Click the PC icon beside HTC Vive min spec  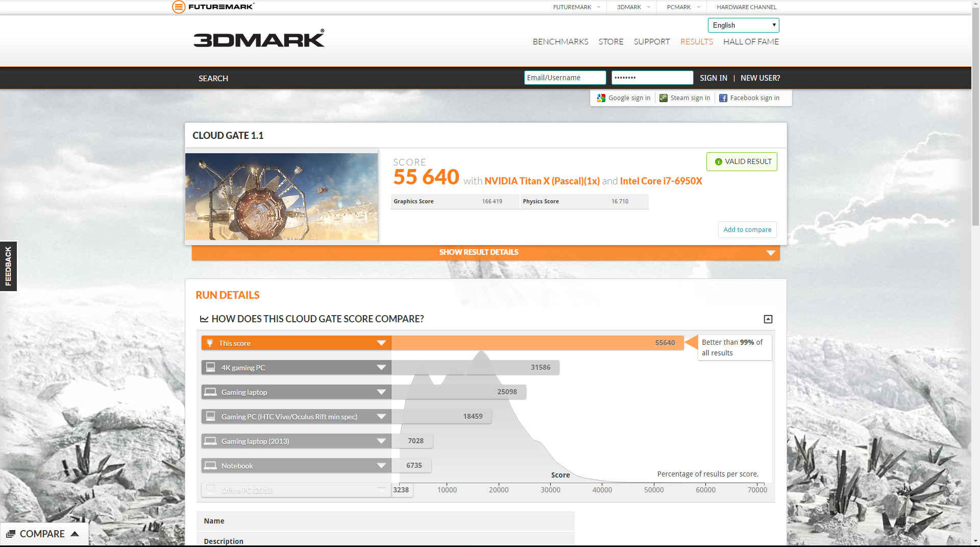[x=210, y=416]
